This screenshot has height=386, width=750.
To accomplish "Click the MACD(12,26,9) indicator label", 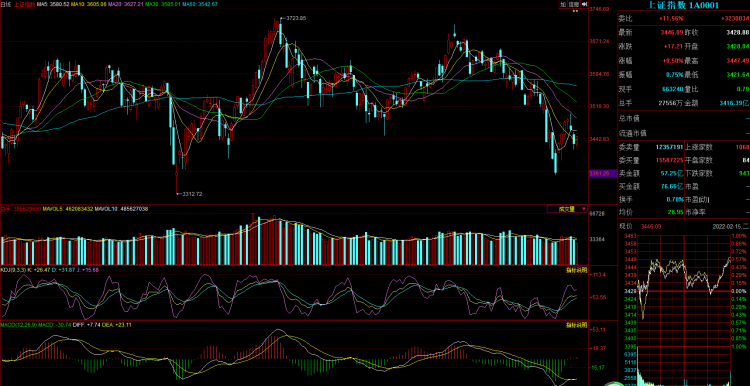I will 20,325.
